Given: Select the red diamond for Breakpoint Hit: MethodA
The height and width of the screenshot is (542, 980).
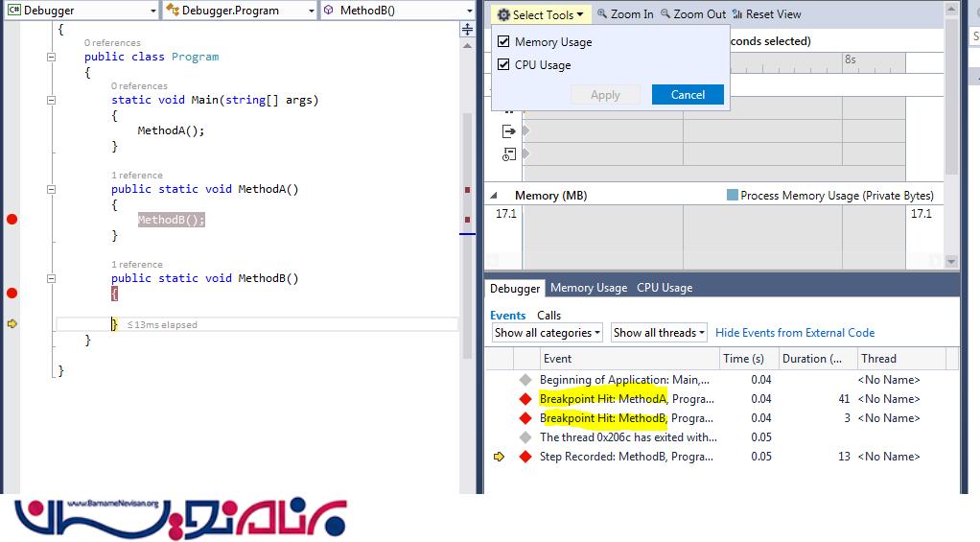Looking at the screenshot, I should (525, 399).
